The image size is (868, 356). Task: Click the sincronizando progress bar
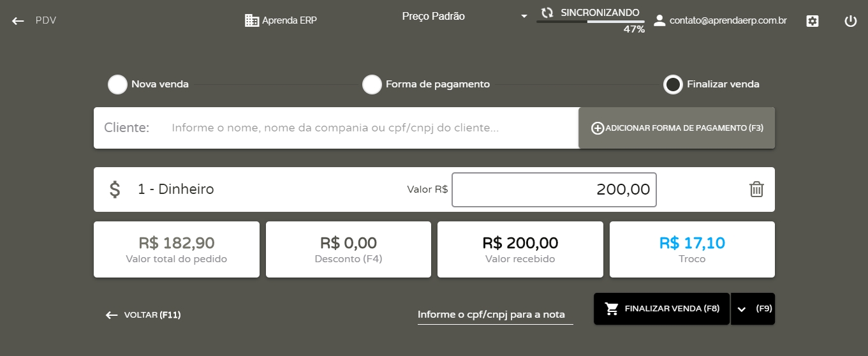590,22
